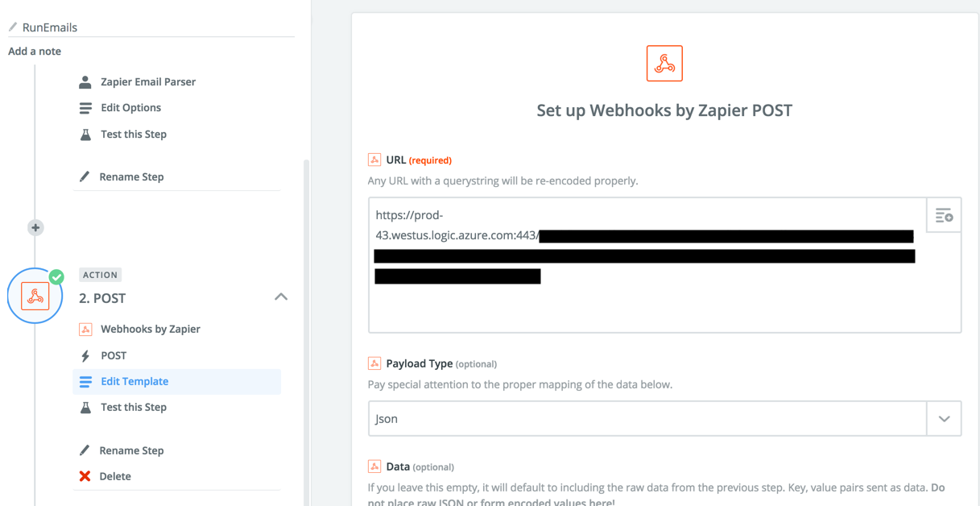The width and height of the screenshot is (980, 506).
Task: Click the green checkmark badge on step 2
Action: [56, 276]
